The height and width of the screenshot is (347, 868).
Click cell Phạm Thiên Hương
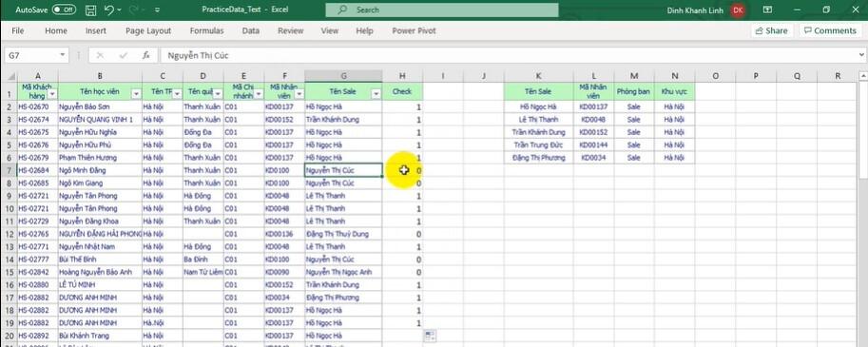(100, 158)
